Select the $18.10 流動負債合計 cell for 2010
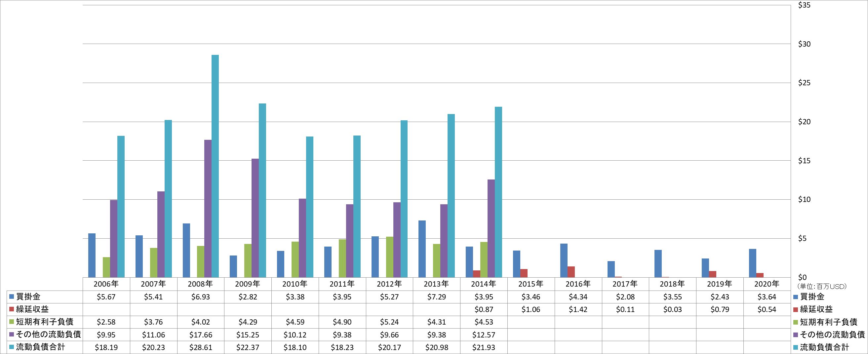The image size is (868, 354). (x=295, y=348)
